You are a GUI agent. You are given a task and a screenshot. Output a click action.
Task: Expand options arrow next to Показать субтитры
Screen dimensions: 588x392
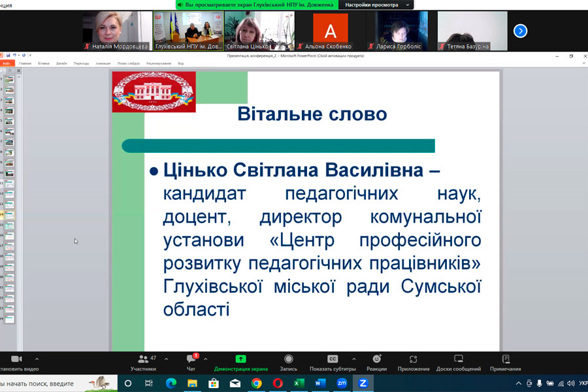pyautogui.click(x=354, y=359)
